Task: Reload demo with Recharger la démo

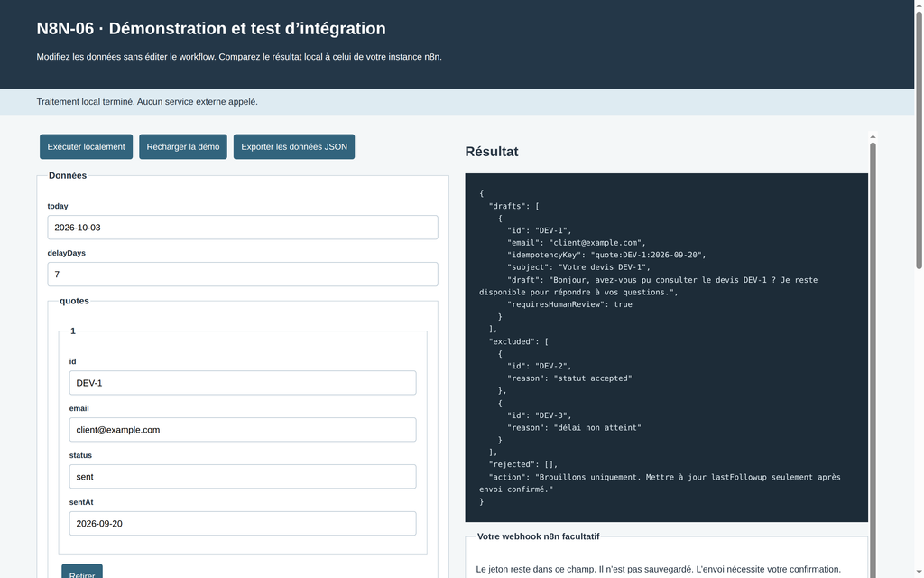Action: click(x=182, y=147)
